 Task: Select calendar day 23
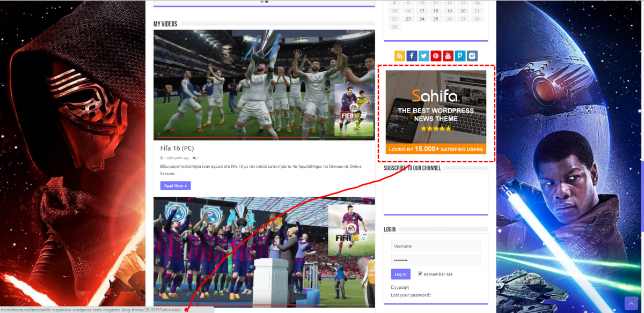[408, 19]
